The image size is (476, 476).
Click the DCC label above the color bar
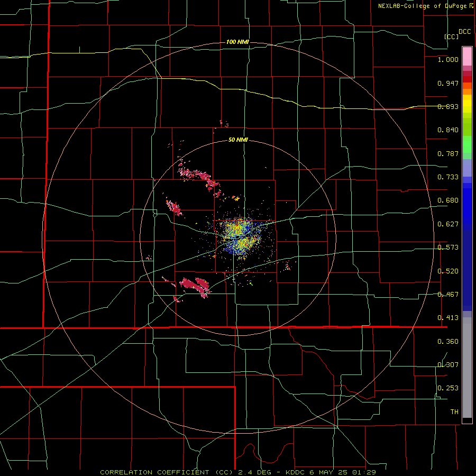[465, 32]
